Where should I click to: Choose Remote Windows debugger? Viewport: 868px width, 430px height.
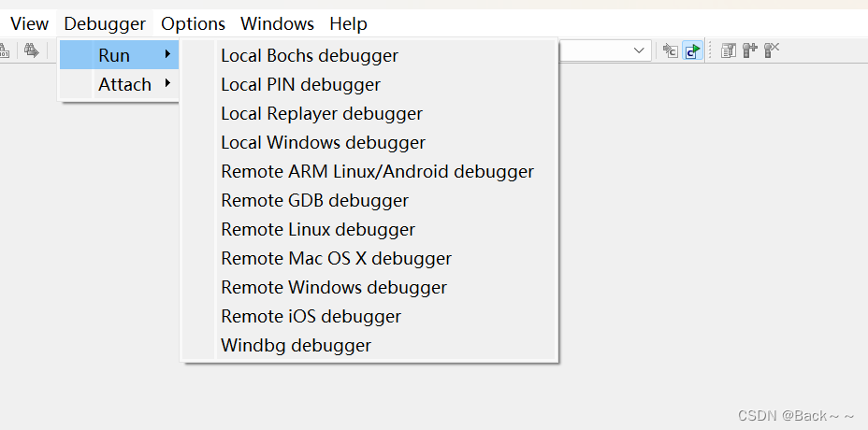[x=369, y=287]
